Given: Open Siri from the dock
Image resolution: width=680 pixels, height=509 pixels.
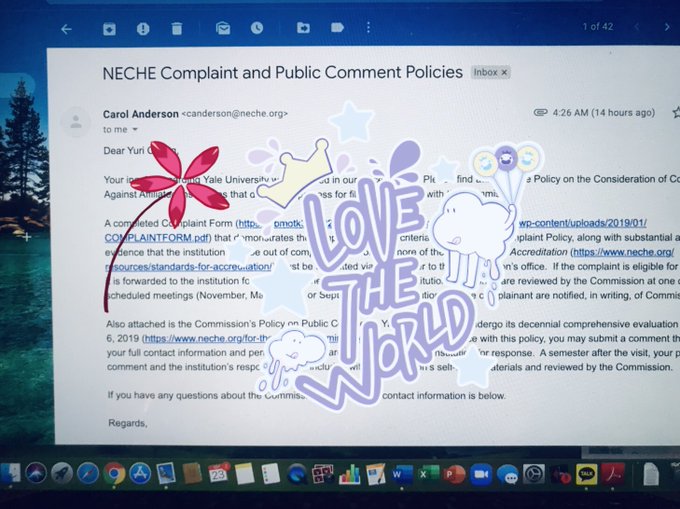Looking at the screenshot, I should [x=36, y=473].
